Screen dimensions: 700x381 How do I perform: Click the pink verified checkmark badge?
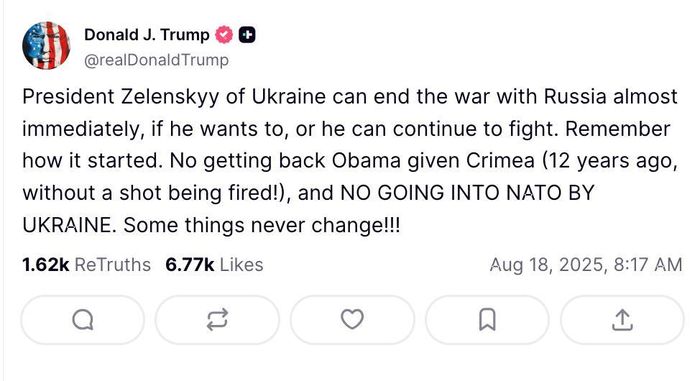224,35
